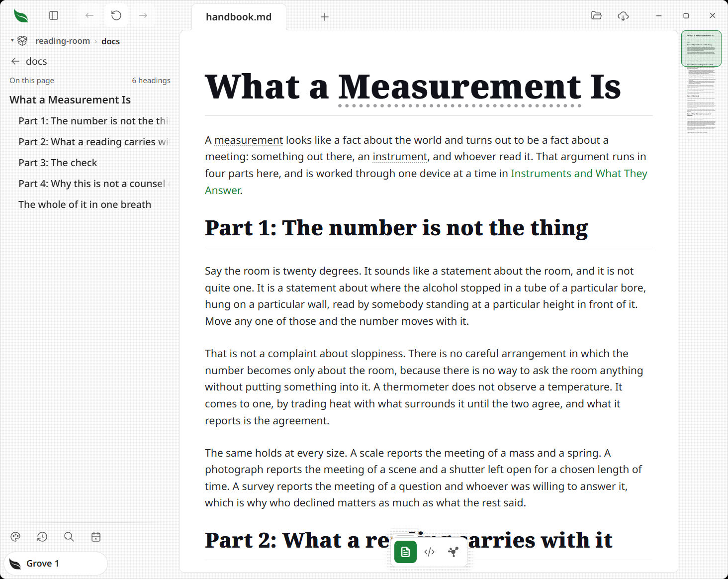728x579 pixels.
Task: Click the underlined term 'instrument' in the intro
Action: 400,157
